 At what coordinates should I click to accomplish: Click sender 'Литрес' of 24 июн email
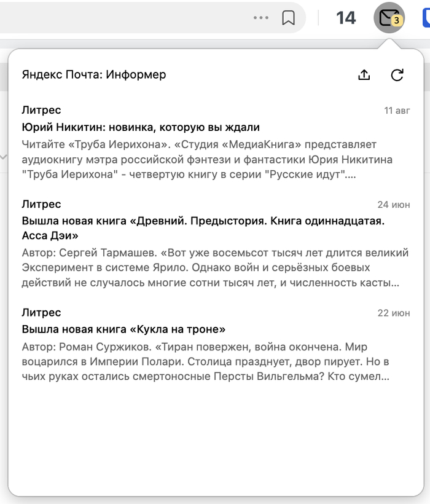tap(41, 204)
